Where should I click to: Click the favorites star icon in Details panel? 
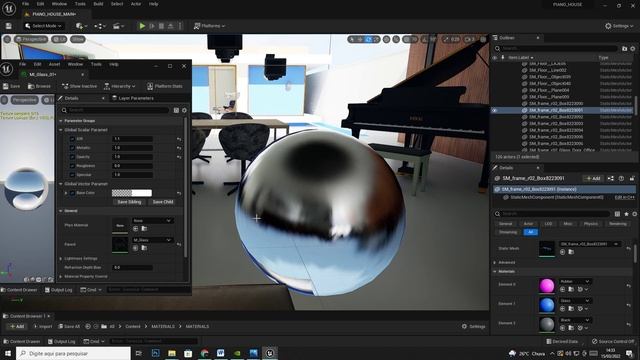[626, 214]
